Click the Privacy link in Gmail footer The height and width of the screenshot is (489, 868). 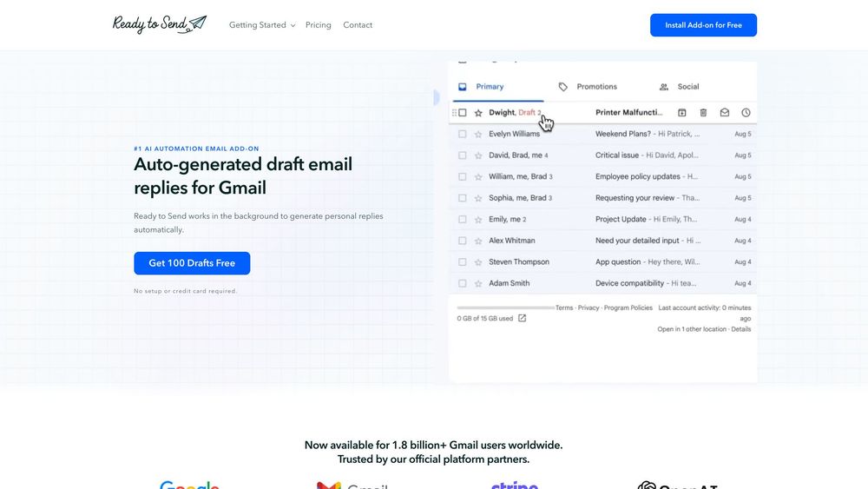point(589,308)
